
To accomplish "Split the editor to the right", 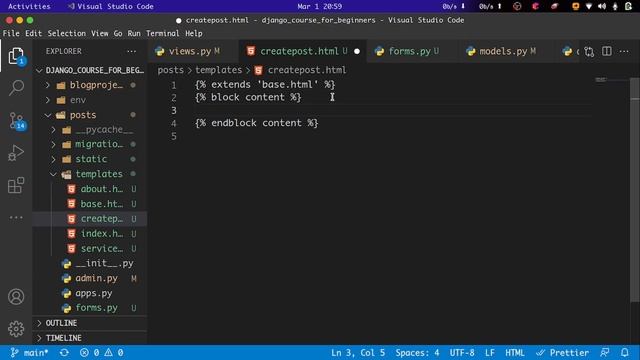I will [607, 51].
